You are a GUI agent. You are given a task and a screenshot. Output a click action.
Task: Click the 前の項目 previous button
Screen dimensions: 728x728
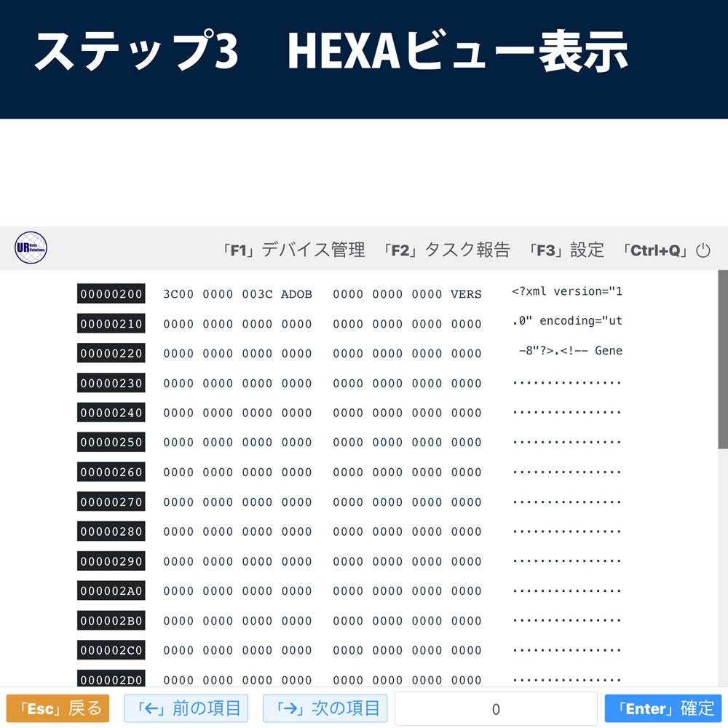[x=186, y=708]
